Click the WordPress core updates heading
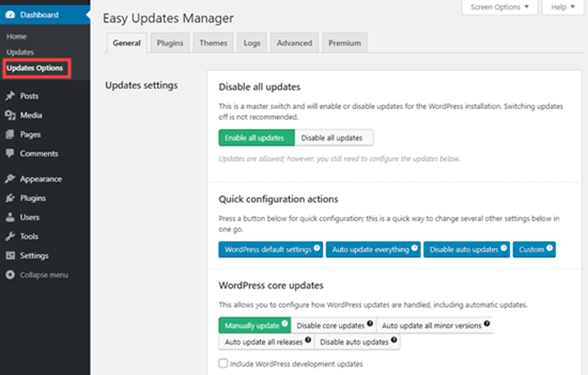588x375 pixels. 271,285
